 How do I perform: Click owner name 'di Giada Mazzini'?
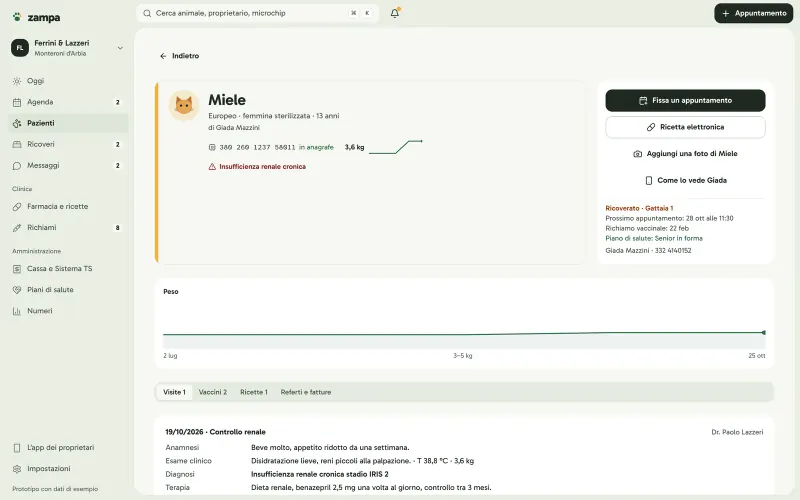click(234, 128)
